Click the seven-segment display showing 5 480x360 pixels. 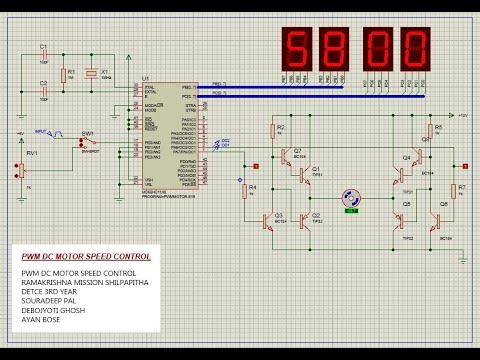pos(297,49)
